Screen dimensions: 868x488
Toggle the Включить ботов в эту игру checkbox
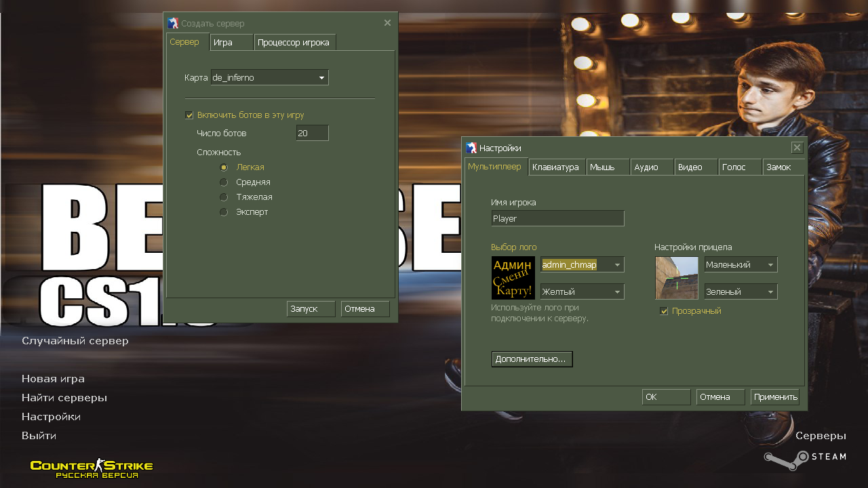(190, 115)
